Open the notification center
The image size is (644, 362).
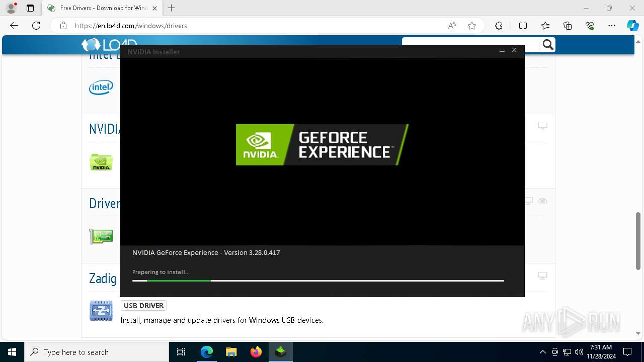627,352
